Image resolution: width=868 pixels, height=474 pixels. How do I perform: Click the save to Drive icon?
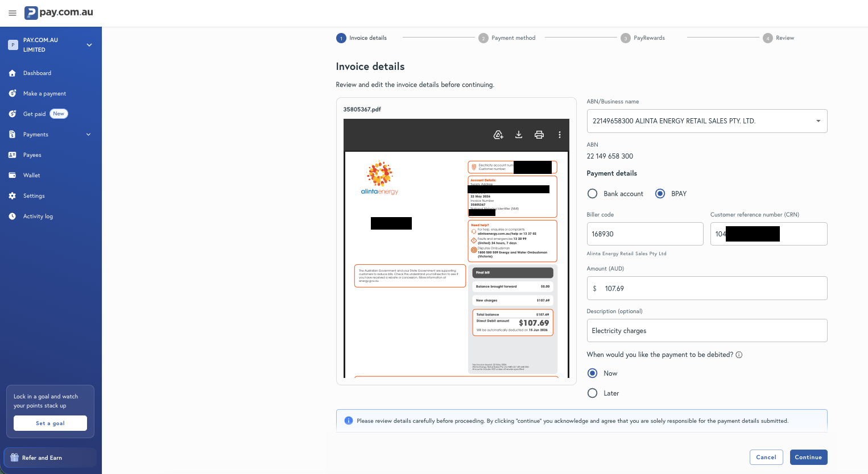(x=498, y=135)
